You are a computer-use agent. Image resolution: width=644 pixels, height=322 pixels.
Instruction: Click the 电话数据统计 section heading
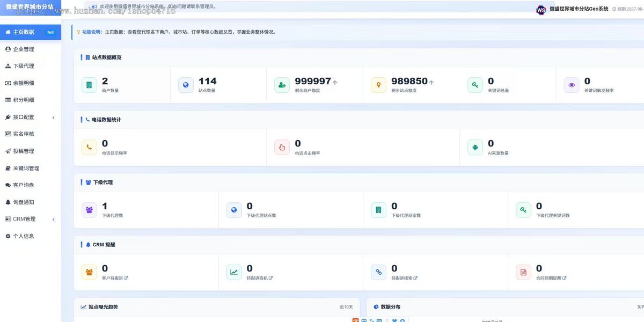tap(107, 120)
